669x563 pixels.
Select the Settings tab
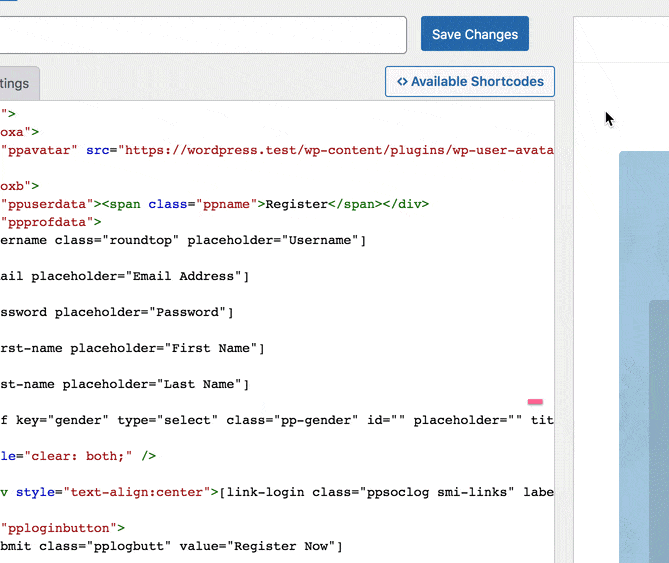pyautogui.click(x=19, y=84)
